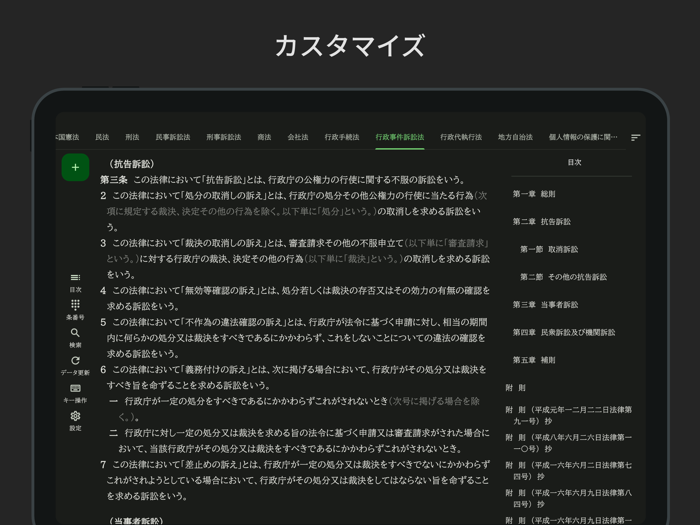Click paragraph 2 about 処分の取消しの訴え
The width and height of the screenshot is (700, 525).
(294, 212)
